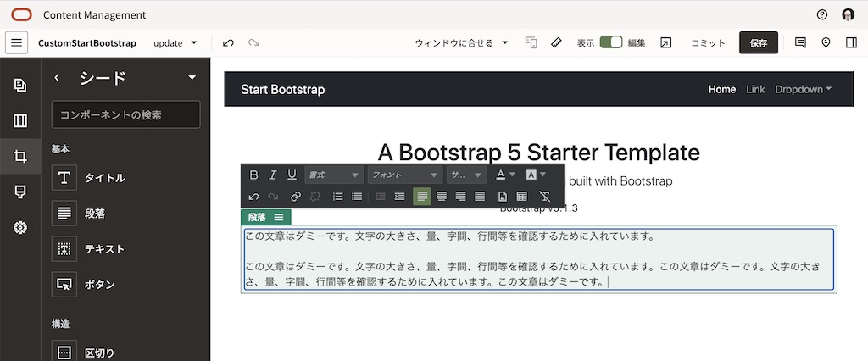Screen dimensions: 868x361
Task: Open the settings gear in left sidebar
Action: tap(20, 227)
